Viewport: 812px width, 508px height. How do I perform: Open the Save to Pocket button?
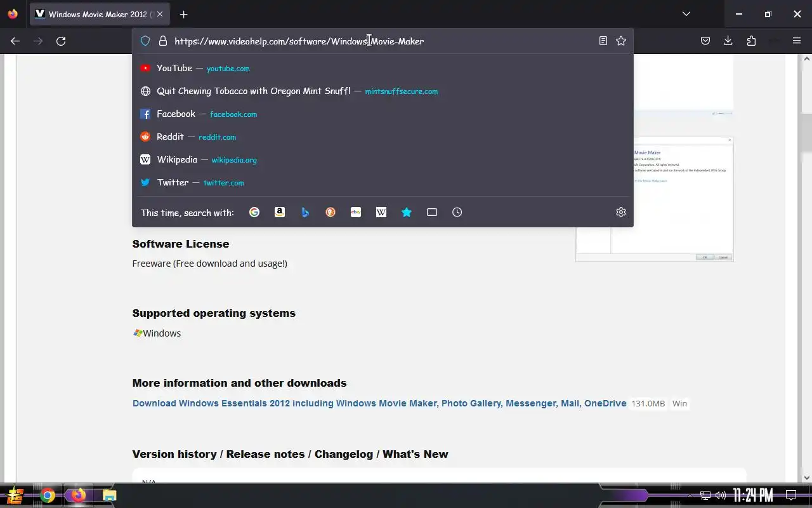tap(705, 41)
